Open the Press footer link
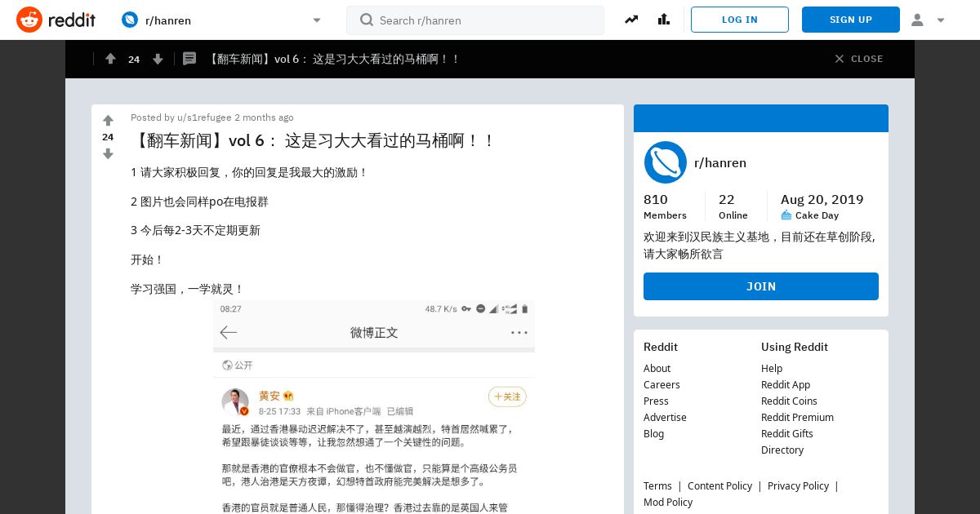 (x=656, y=401)
